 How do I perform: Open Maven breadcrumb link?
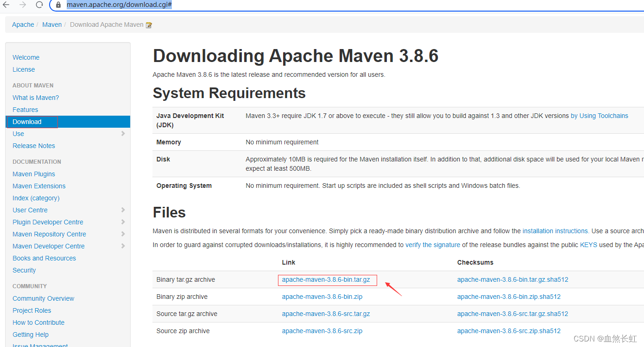[52, 25]
